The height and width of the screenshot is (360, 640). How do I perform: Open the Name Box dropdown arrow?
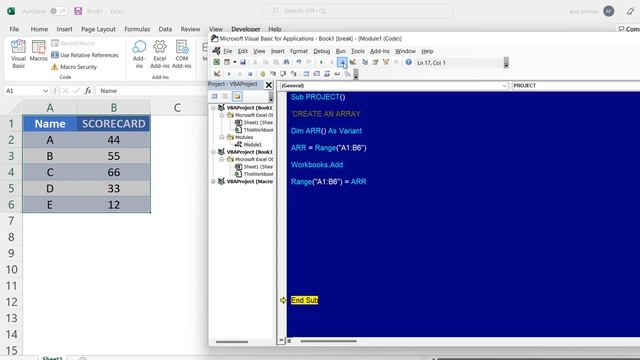tap(45, 91)
